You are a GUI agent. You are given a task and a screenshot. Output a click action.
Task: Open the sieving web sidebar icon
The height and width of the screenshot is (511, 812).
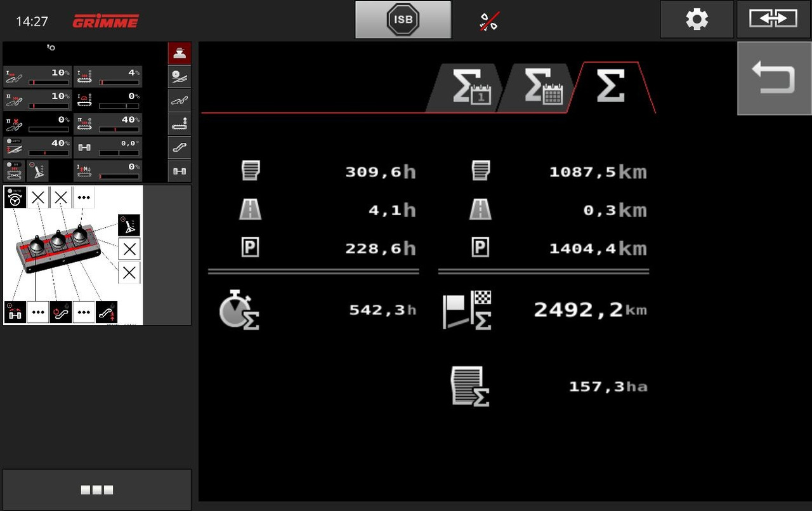(180, 124)
